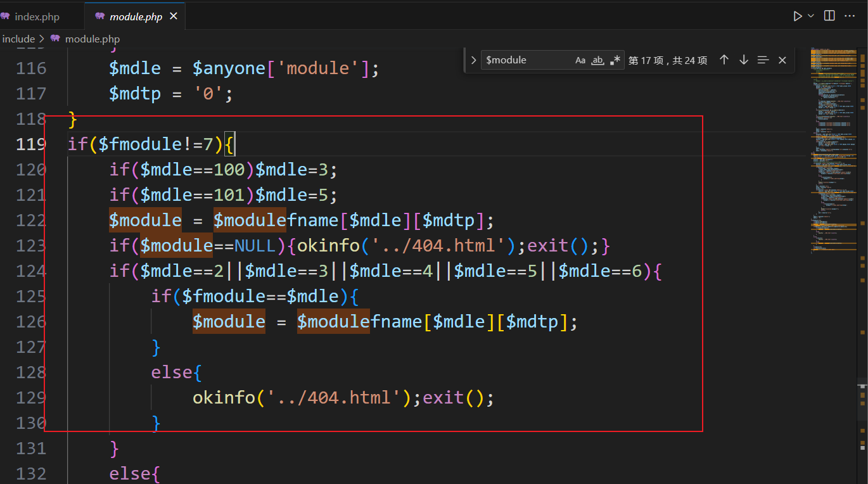Toggle Match Whole Word in find widget
The height and width of the screenshot is (484, 868).
tap(597, 60)
